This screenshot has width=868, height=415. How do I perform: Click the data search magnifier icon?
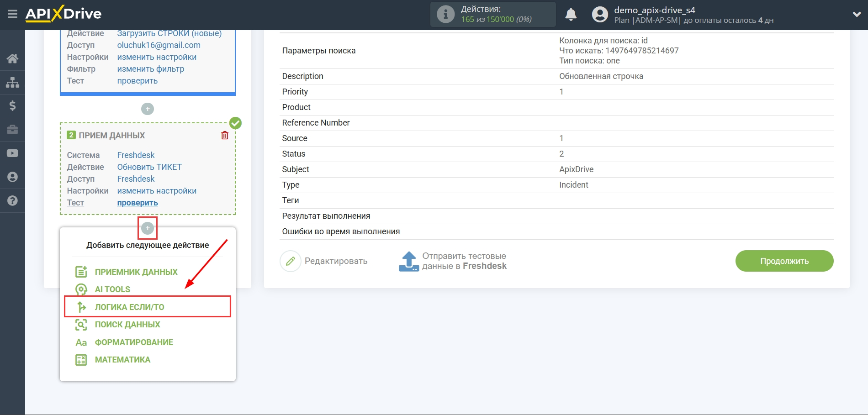81,325
